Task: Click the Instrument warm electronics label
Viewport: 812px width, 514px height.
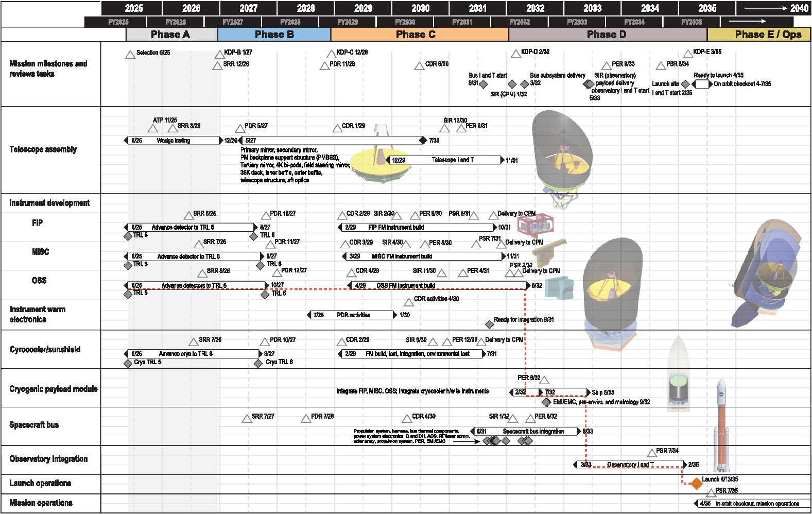Action: (38, 314)
